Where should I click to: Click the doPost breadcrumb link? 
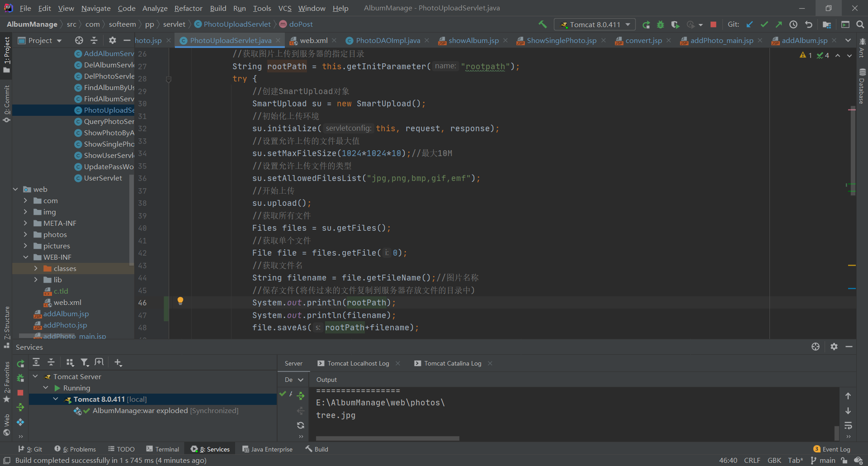[x=301, y=24]
